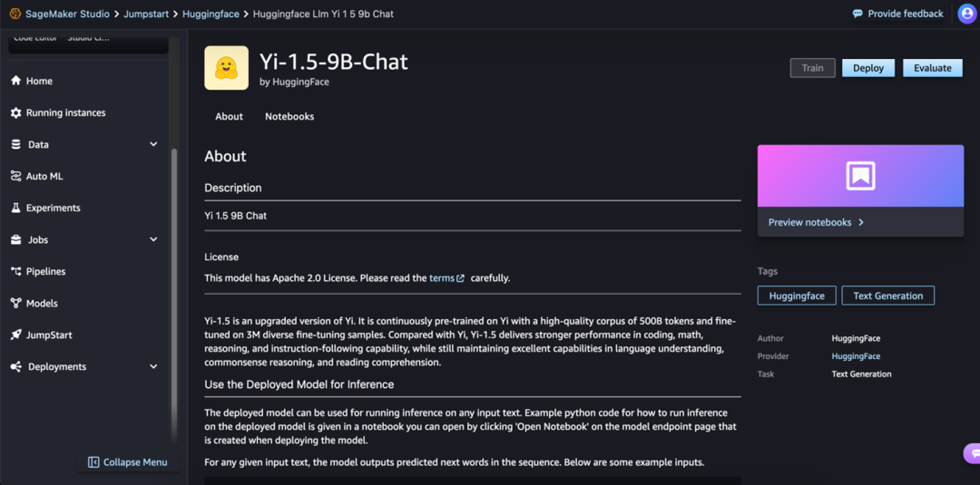The height and width of the screenshot is (485, 980).
Task: Expand the Jobs section chevron
Action: coord(153,239)
